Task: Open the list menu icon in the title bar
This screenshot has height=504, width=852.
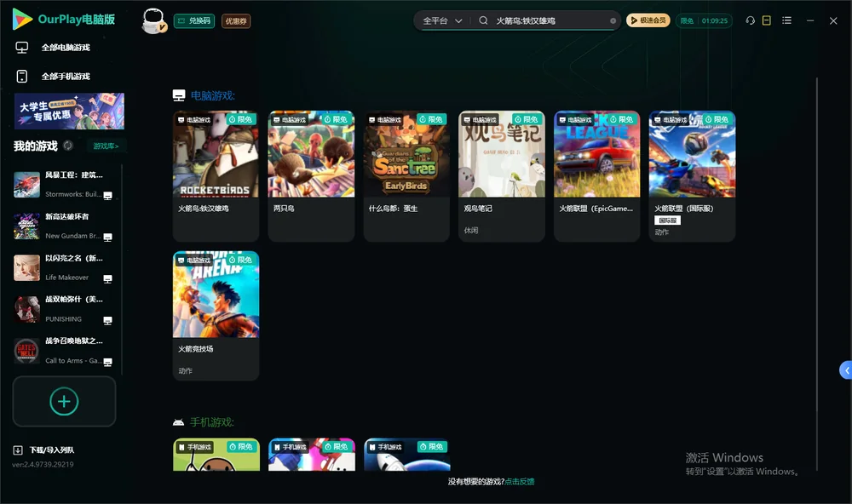Action: pyautogui.click(x=786, y=20)
